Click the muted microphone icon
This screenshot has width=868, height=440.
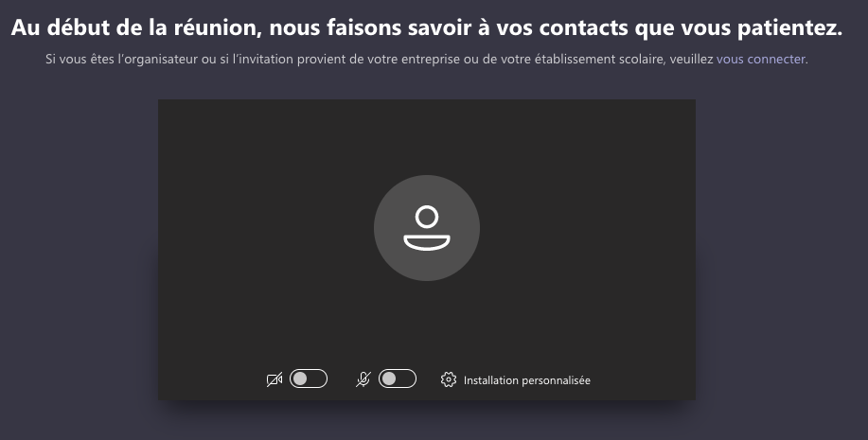tap(363, 379)
